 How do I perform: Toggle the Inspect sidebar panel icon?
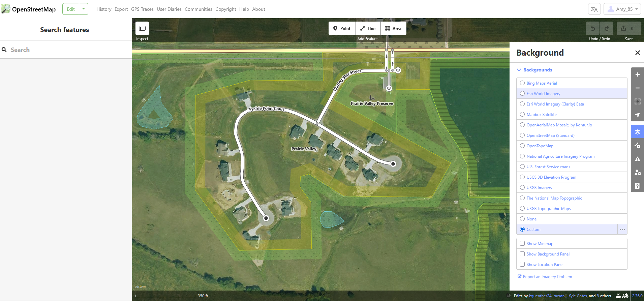(142, 29)
